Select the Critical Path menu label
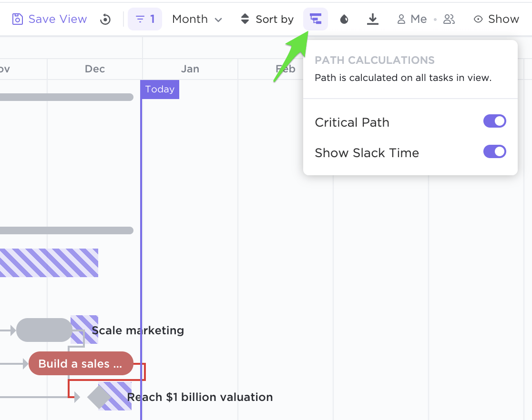 (x=352, y=122)
